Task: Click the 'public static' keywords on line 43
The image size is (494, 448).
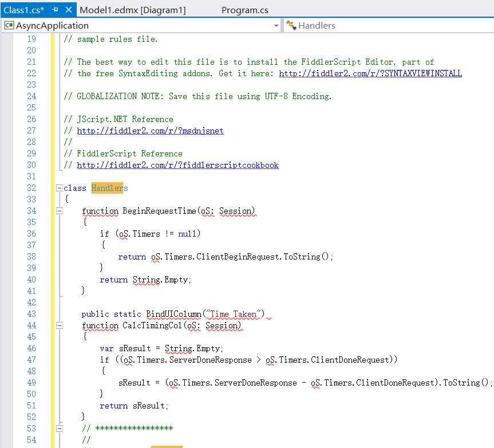Action: (x=111, y=314)
